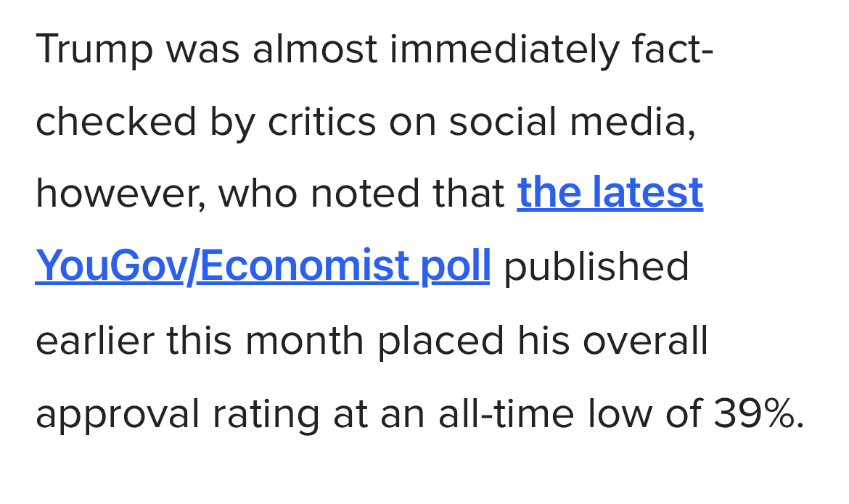
Task: Click the word 'however,' in third line
Action: click(x=120, y=193)
